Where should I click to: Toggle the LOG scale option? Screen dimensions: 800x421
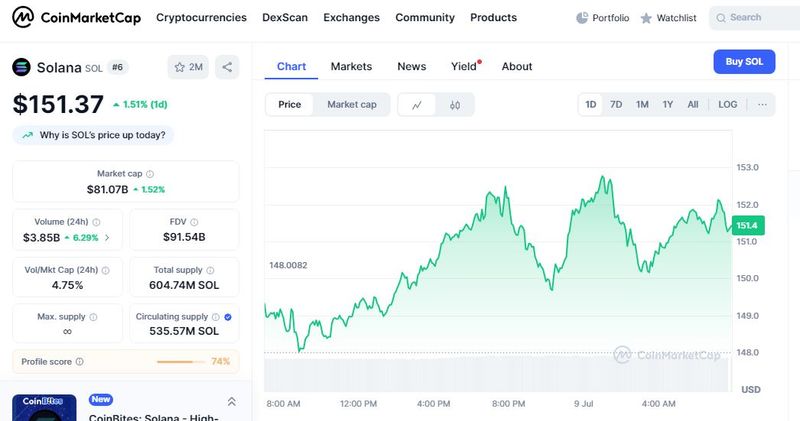pyautogui.click(x=728, y=105)
